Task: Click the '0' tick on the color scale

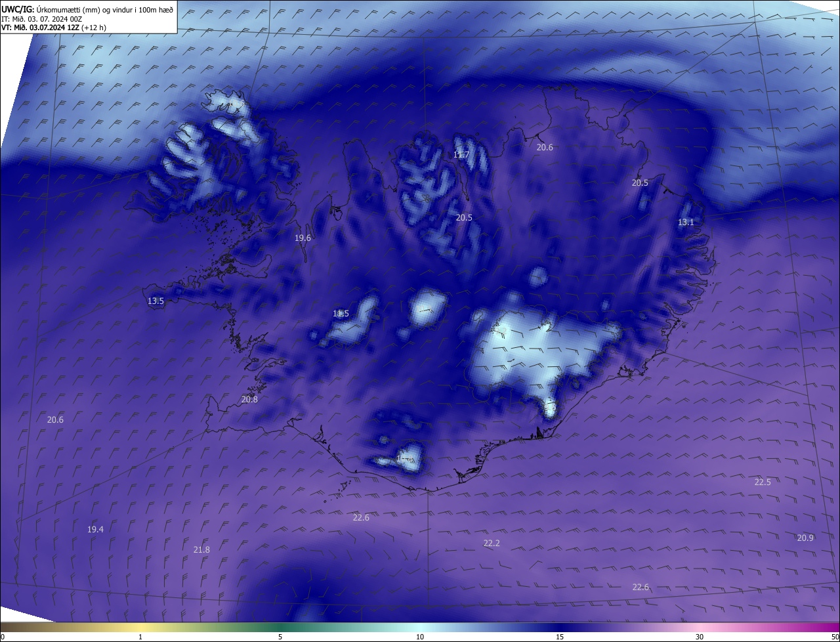Action: 3,637
